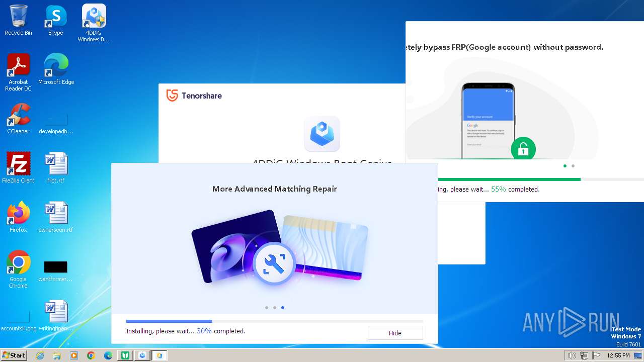644x362 pixels.
Task: Open the network status tray icon
Action: click(584, 355)
